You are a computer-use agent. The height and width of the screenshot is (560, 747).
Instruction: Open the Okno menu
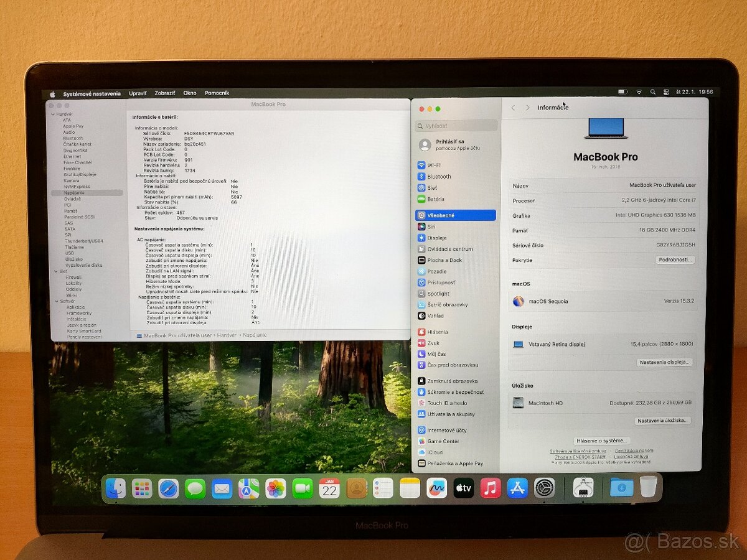(x=190, y=93)
